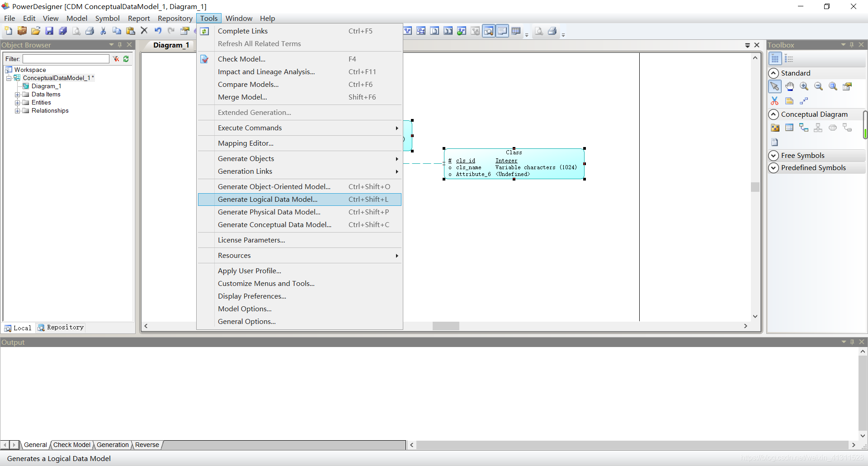Expand the Entities tree folder
Image resolution: width=868 pixels, height=466 pixels.
tap(17, 103)
